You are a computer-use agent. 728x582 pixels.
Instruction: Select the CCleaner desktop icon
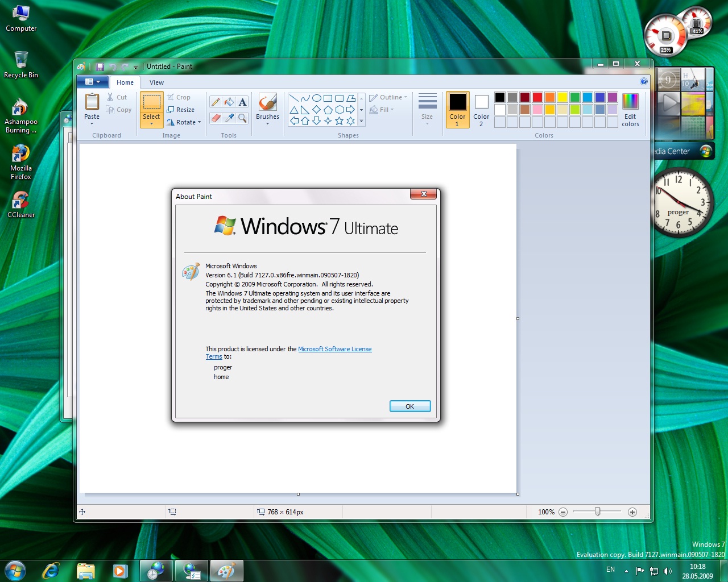point(21,205)
